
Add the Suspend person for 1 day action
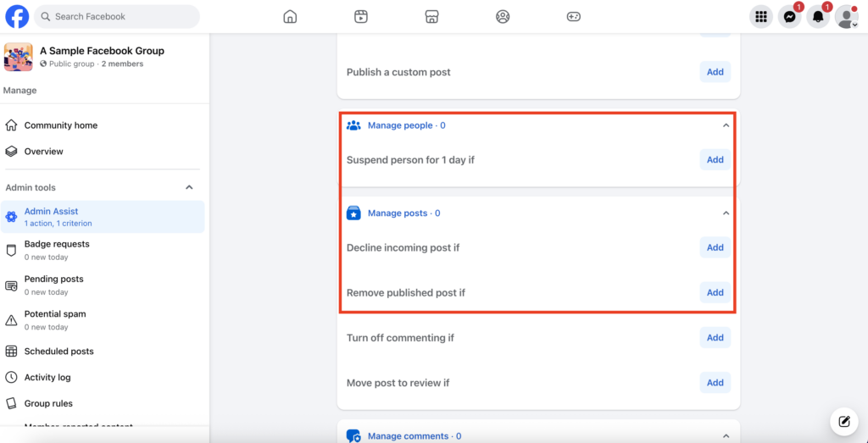click(x=715, y=160)
